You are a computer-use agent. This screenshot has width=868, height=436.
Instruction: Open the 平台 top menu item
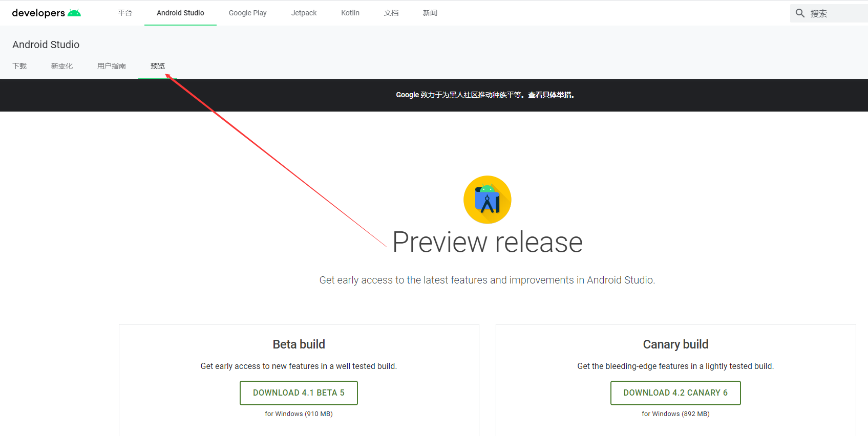[x=125, y=13]
